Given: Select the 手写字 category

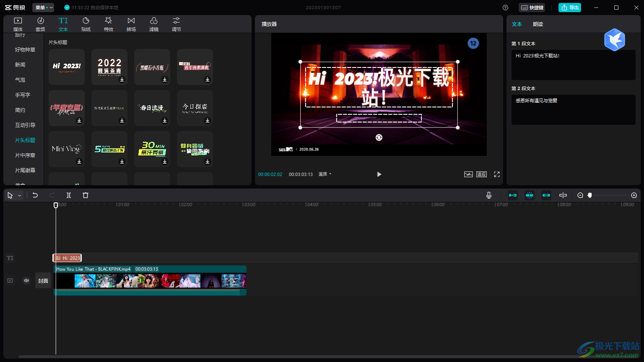Looking at the screenshot, I should tap(23, 95).
